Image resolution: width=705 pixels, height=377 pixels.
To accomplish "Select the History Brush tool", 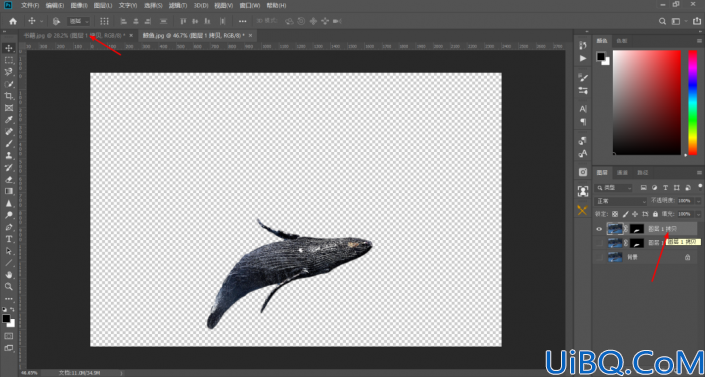I will [9, 167].
